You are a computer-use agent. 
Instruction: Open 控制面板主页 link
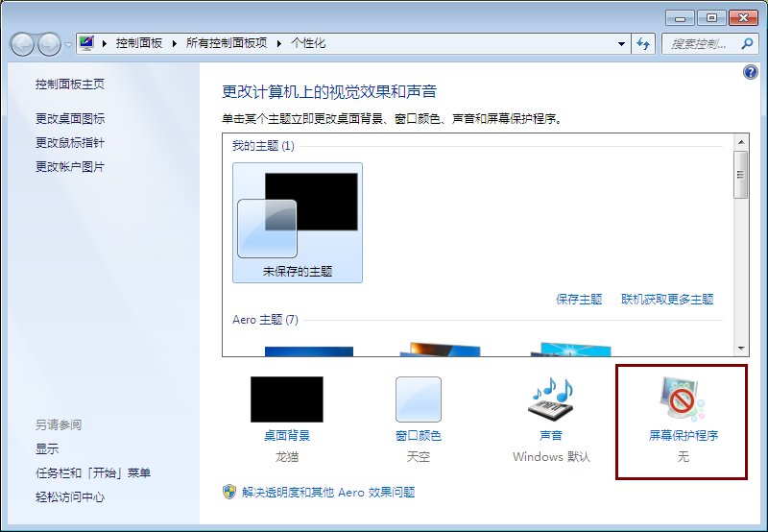pos(70,85)
